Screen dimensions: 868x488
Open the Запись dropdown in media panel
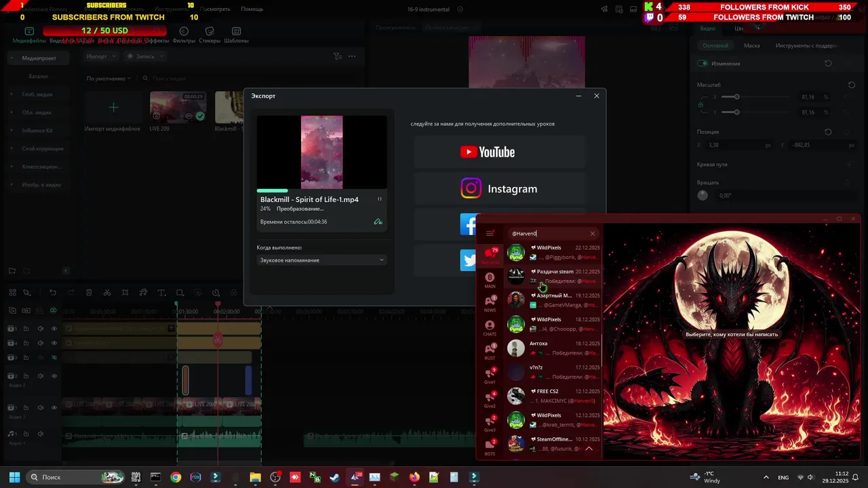[x=144, y=56]
